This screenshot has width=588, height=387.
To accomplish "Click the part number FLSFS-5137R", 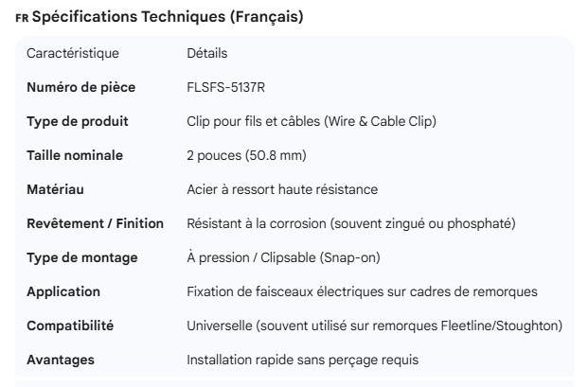I will tap(226, 87).
